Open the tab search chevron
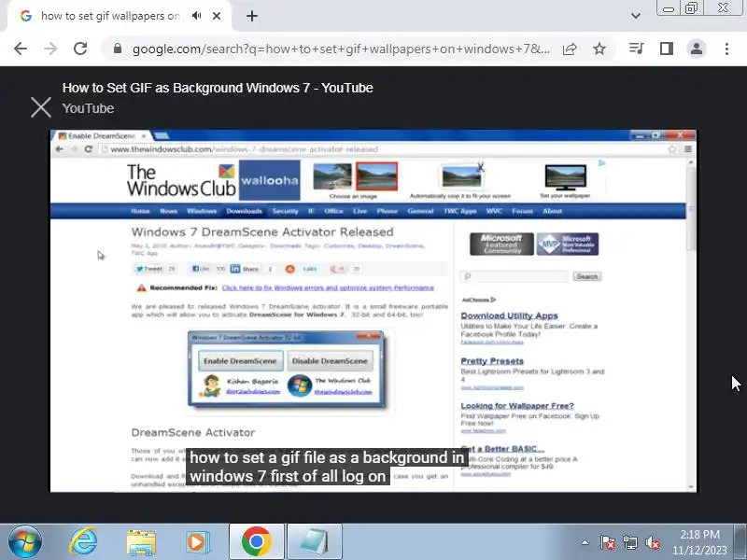Viewport: 747px width, 560px height. (x=636, y=16)
